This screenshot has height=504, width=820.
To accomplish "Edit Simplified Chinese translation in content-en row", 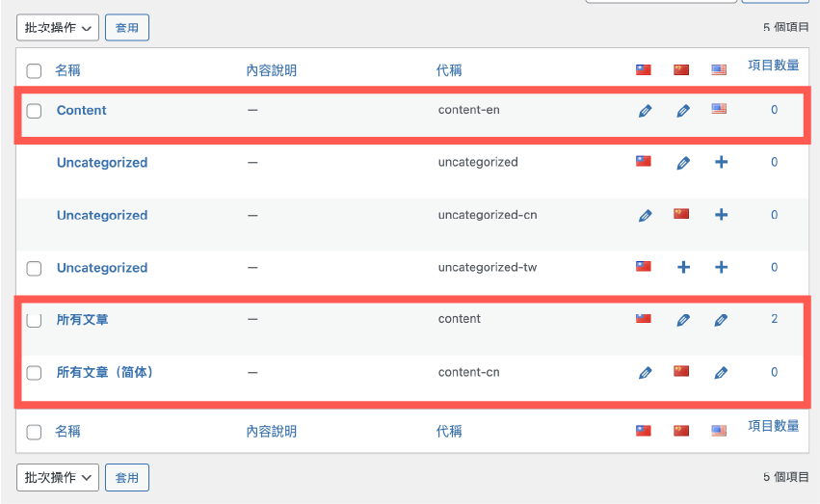I will 682,111.
